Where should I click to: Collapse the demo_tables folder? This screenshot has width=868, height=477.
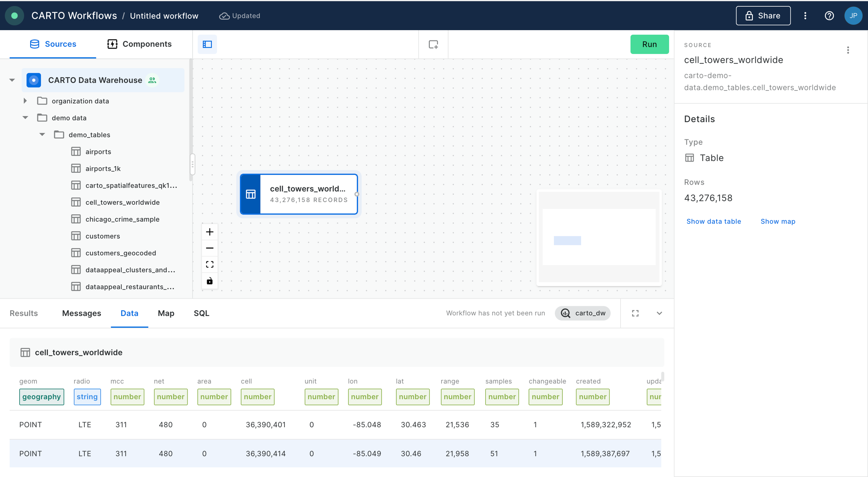tap(42, 135)
